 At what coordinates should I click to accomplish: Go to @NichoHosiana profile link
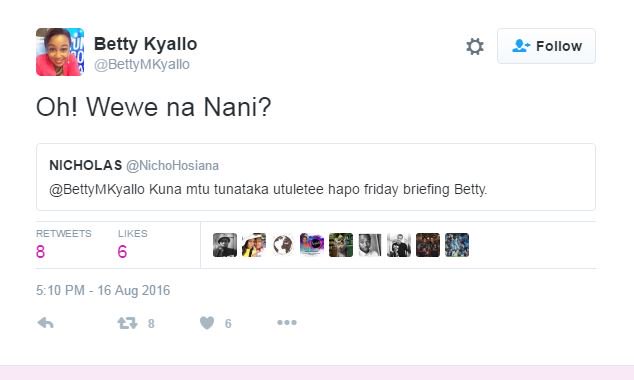172,165
